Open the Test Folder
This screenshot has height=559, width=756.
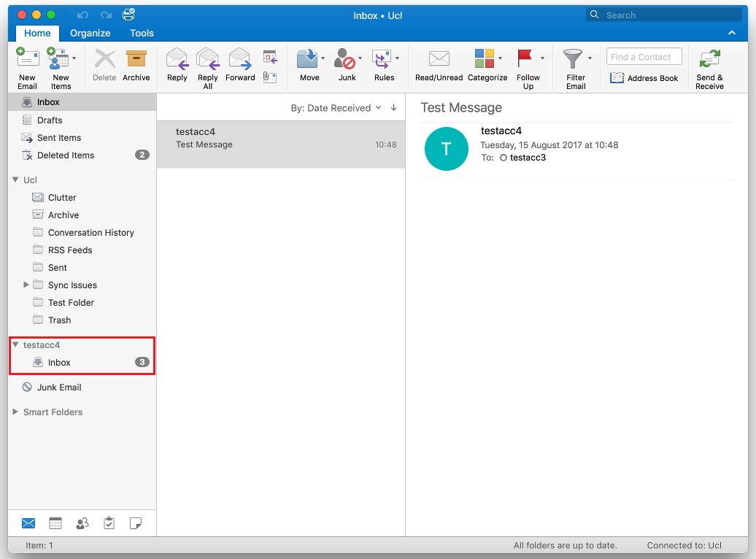tap(82, 302)
